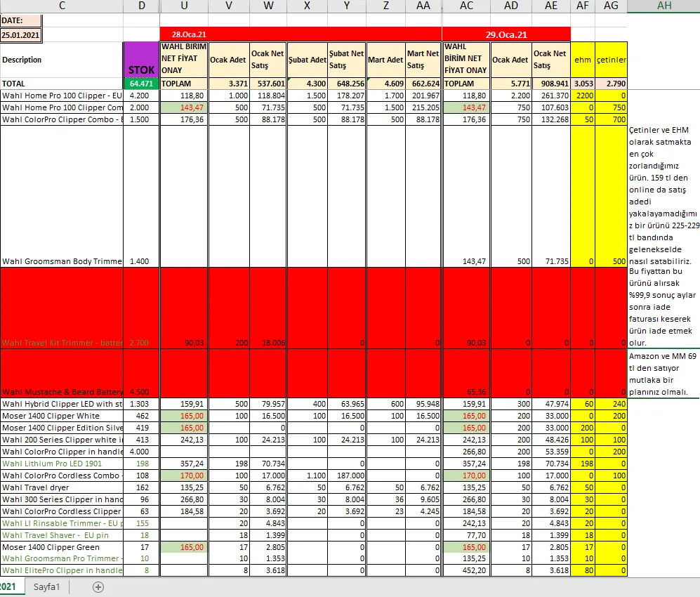
Task: Click the Amazon ve MM 69 tl note
Action: click(x=663, y=374)
